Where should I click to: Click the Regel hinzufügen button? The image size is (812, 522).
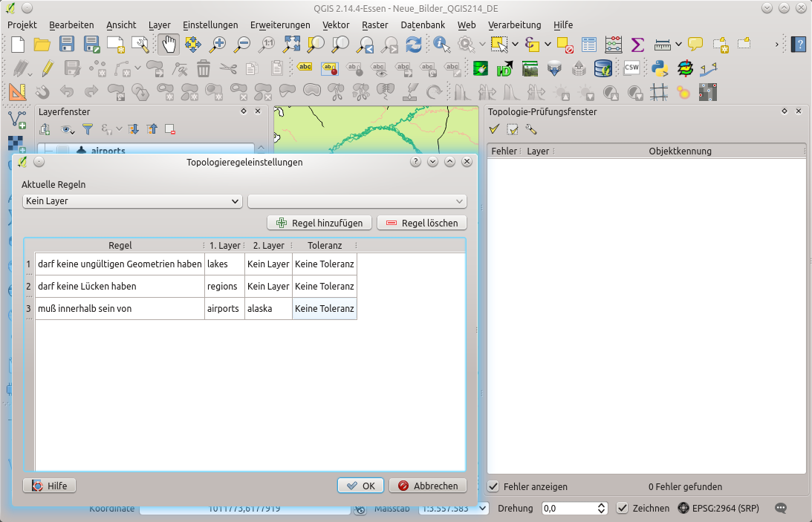[319, 223]
